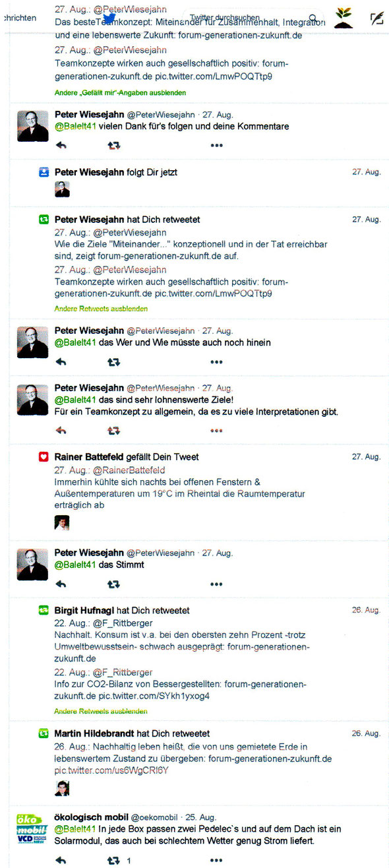The width and height of the screenshot is (389, 868).
Task: Collapse retweets under Birgit Hufnagl notification
Action: coord(101,711)
